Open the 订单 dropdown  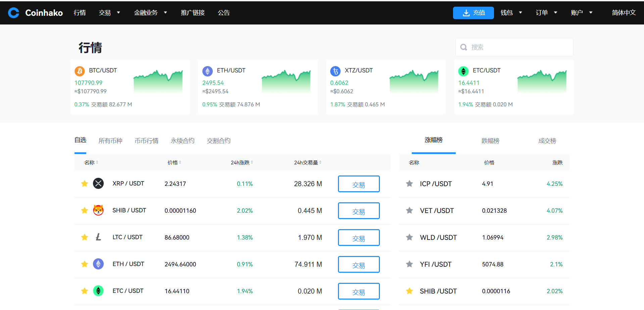(547, 13)
